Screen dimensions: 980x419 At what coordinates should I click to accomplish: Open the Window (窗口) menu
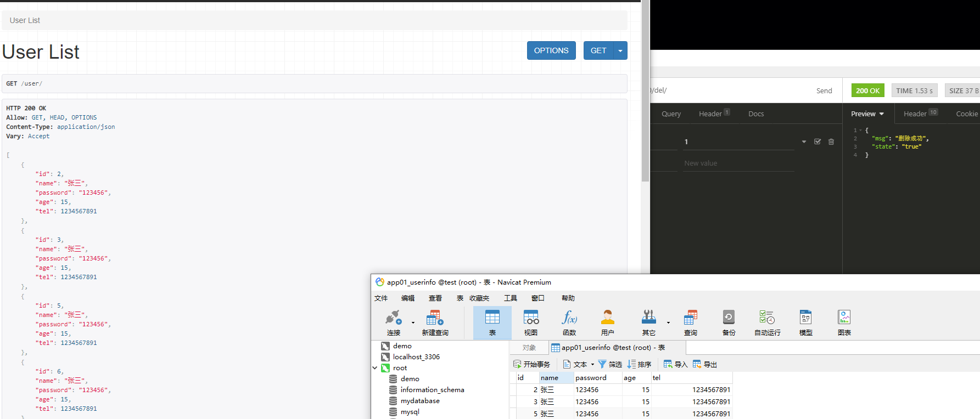pyautogui.click(x=538, y=298)
